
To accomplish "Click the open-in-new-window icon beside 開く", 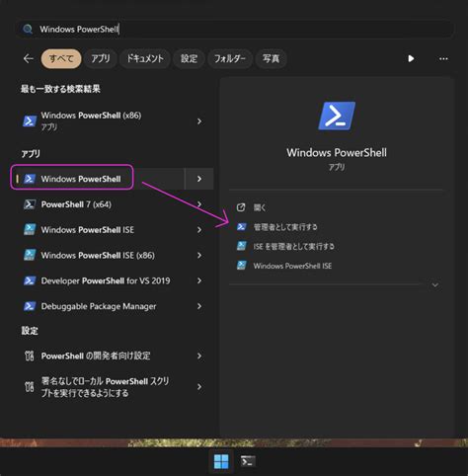I will coord(241,207).
